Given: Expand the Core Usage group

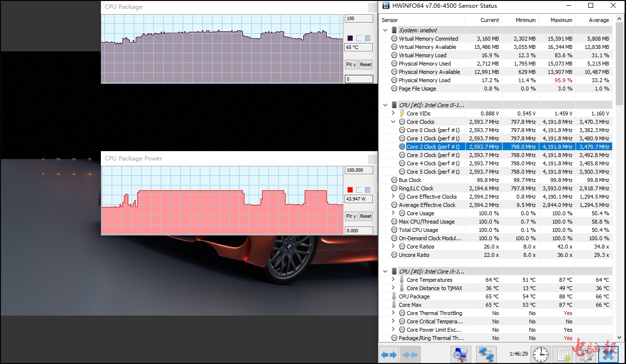Looking at the screenshot, I should 393,213.
